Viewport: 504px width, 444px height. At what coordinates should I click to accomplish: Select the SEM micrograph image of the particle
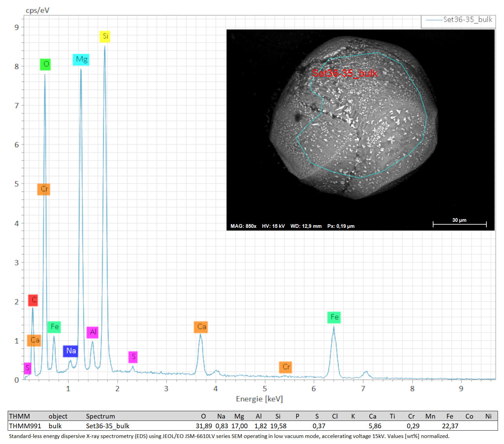[x=361, y=130]
